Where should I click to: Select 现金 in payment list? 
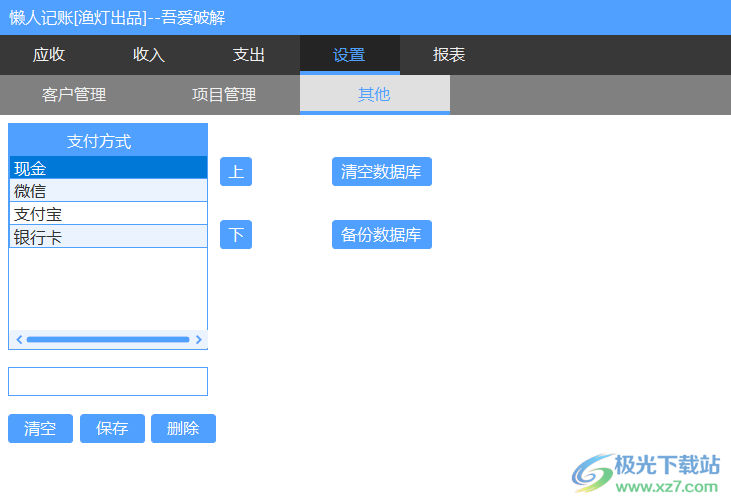(x=108, y=168)
